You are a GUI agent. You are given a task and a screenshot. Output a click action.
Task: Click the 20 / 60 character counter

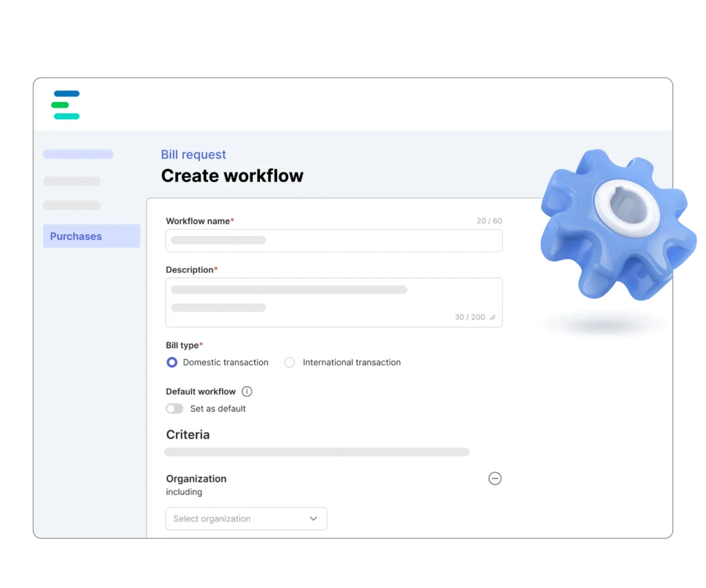click(489, 221)
